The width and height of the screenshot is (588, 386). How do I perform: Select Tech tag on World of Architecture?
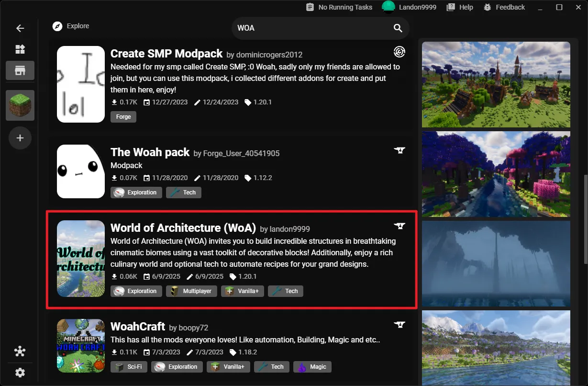pos(286,291)
